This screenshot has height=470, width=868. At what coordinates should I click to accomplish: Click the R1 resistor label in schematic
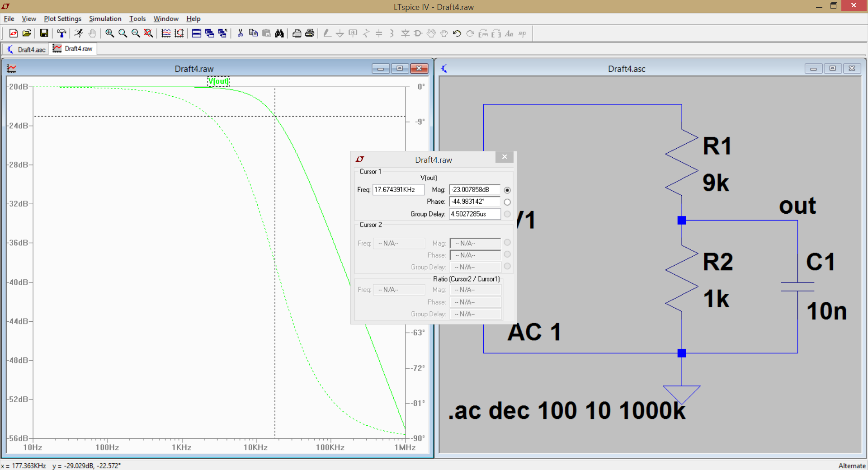point(717,146)
